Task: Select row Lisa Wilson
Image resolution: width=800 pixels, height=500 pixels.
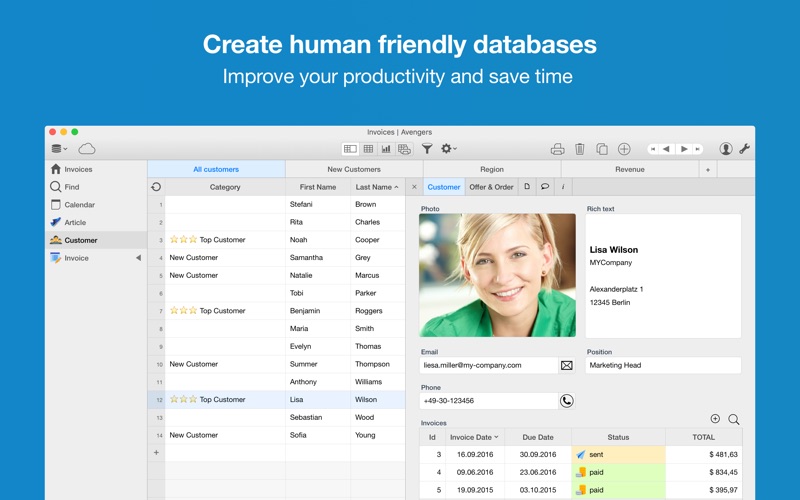Action: [277, 399]
